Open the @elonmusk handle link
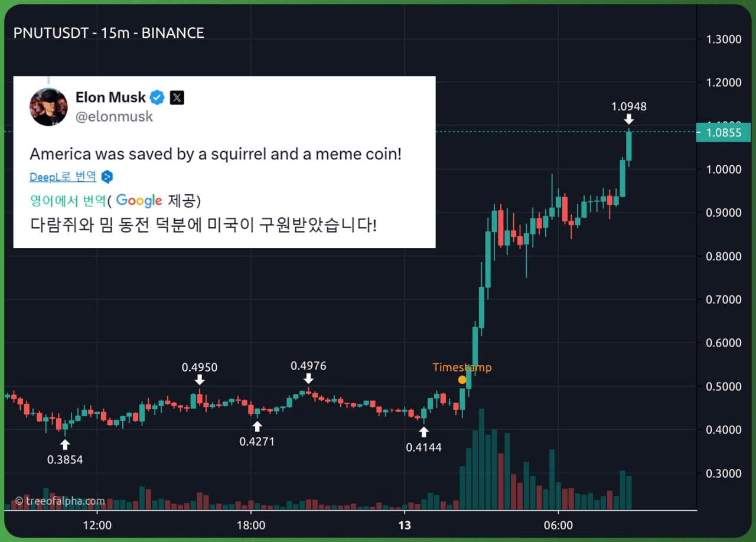The height and width of the screenshot is (542, 756). (x=114, y=116)
